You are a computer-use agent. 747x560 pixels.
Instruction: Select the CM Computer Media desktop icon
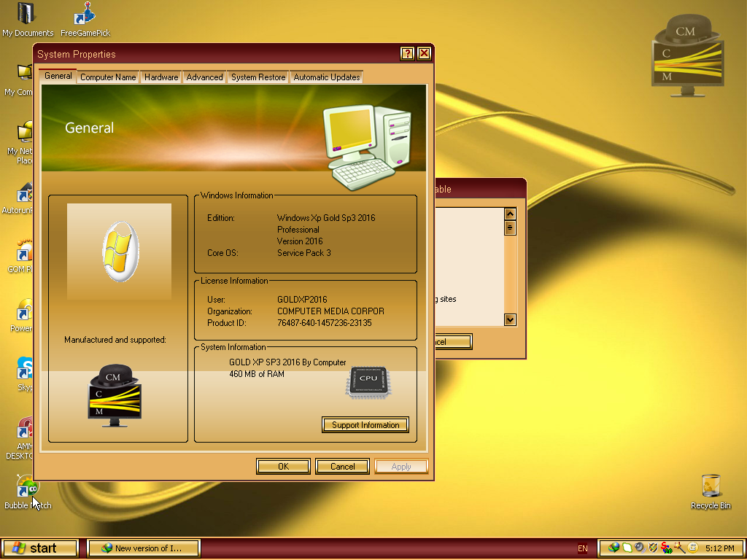click(x=686, y=44)
